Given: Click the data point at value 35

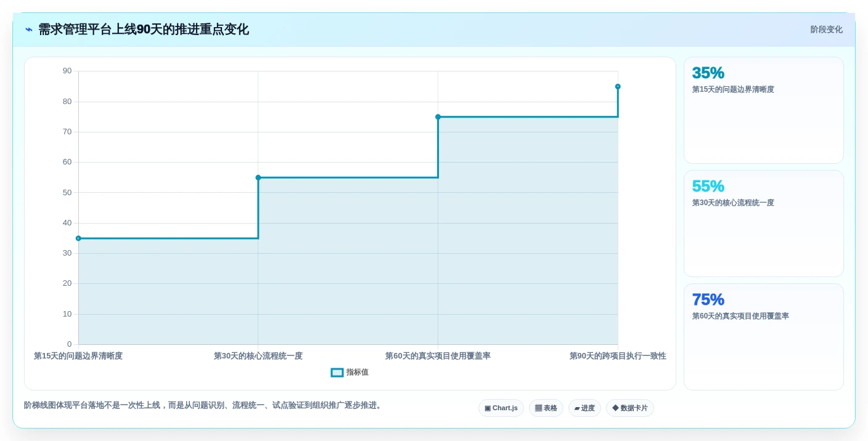Looking at the screenshot, I should (78, 238).
